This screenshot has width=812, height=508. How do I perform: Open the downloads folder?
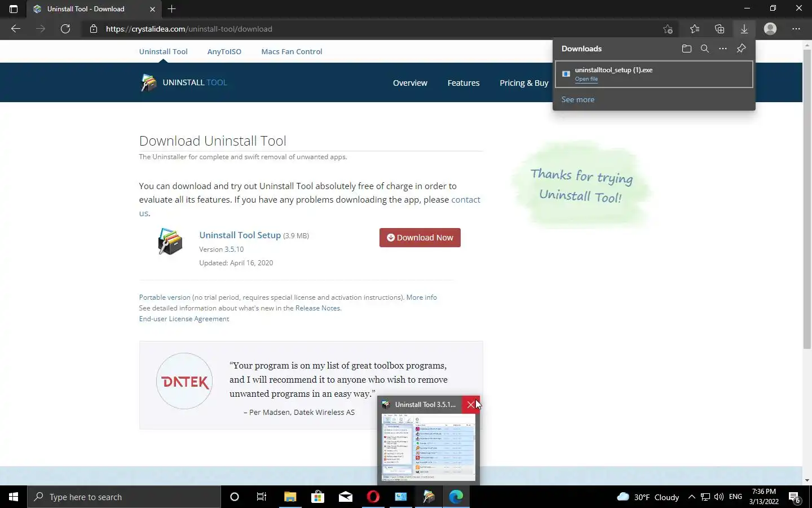coord(687,49)
